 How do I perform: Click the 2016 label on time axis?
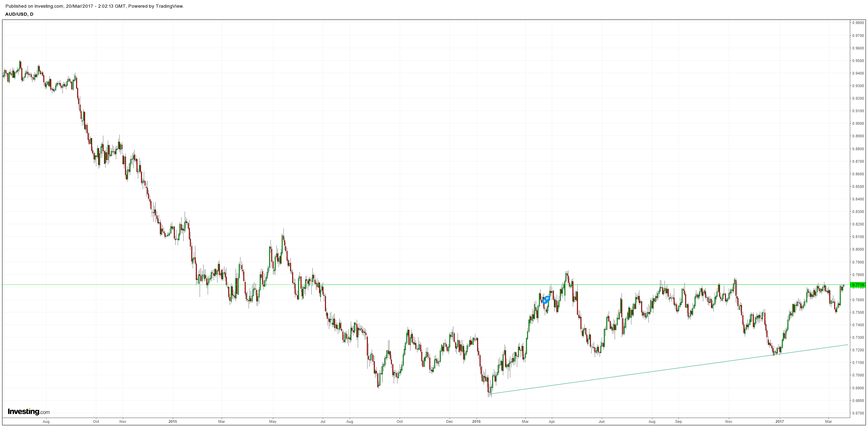point(476,421)
